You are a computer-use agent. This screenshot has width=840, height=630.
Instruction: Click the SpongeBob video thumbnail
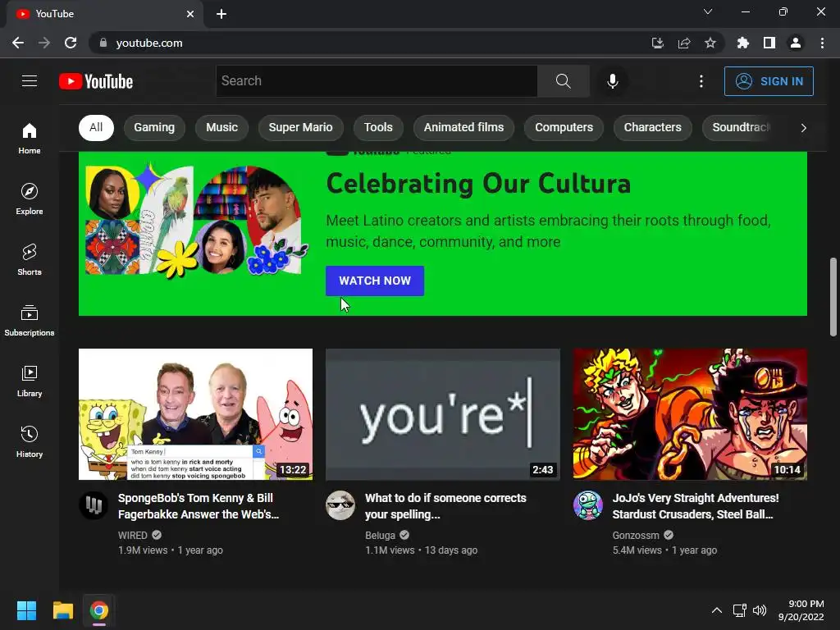[x=195, y=414]
